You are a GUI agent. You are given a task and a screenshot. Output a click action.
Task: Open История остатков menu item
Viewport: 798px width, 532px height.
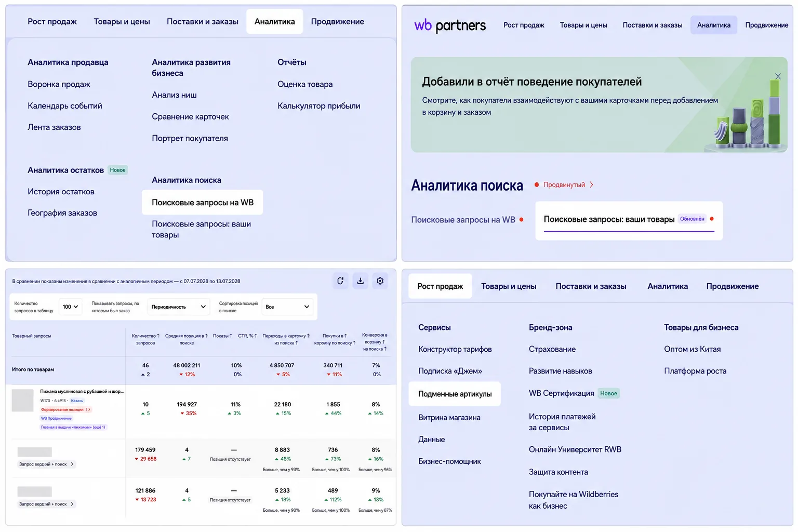(x=61, y=192)
